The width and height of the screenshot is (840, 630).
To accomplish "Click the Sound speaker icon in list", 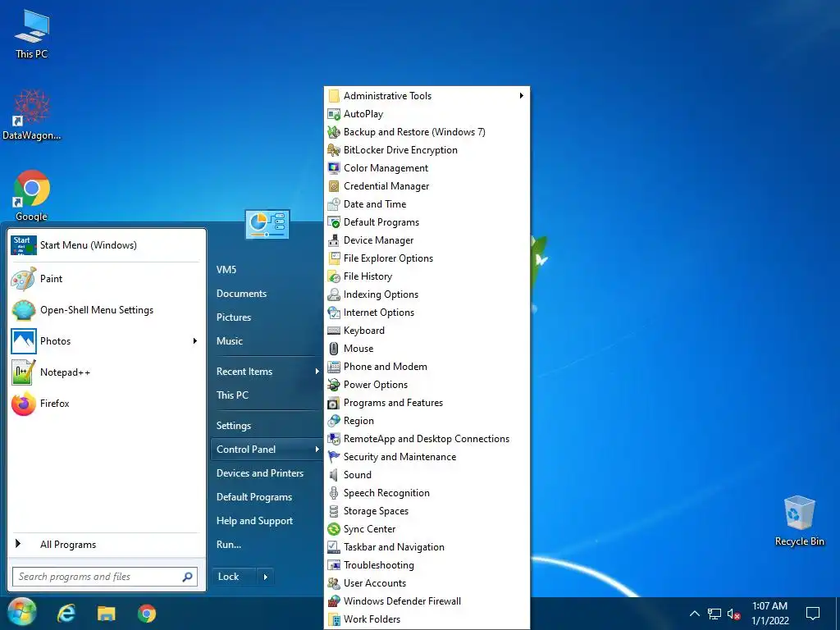I will coord(334,475).
